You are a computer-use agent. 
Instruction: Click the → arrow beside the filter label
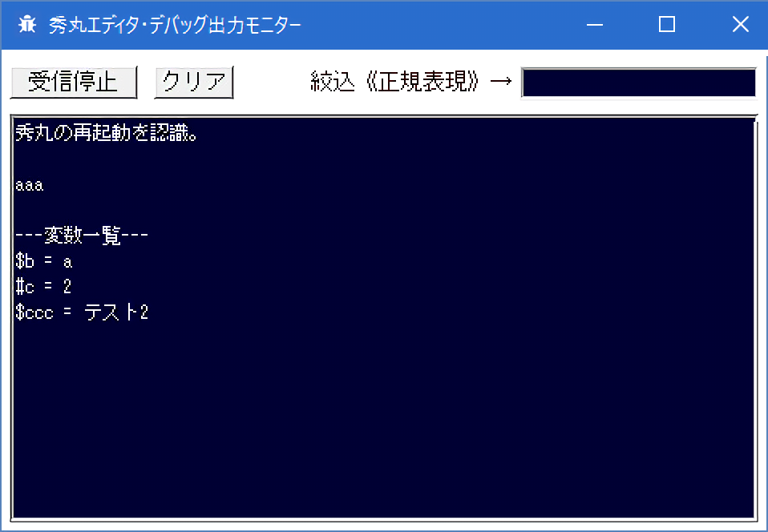click(500, 82)
